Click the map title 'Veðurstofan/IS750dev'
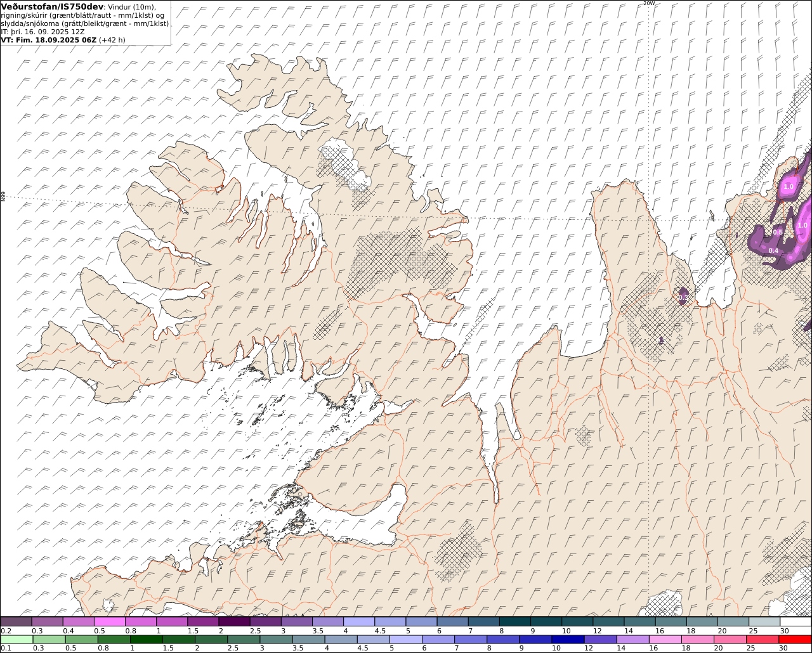 tap(52, 6)
